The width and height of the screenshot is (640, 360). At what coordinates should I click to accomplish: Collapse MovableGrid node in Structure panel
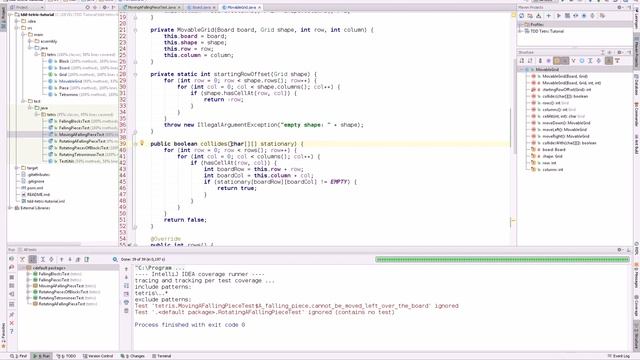pos(522,69)
